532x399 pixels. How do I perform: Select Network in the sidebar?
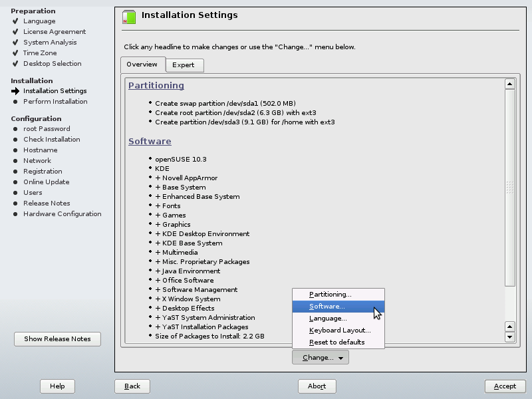(37, 161)
